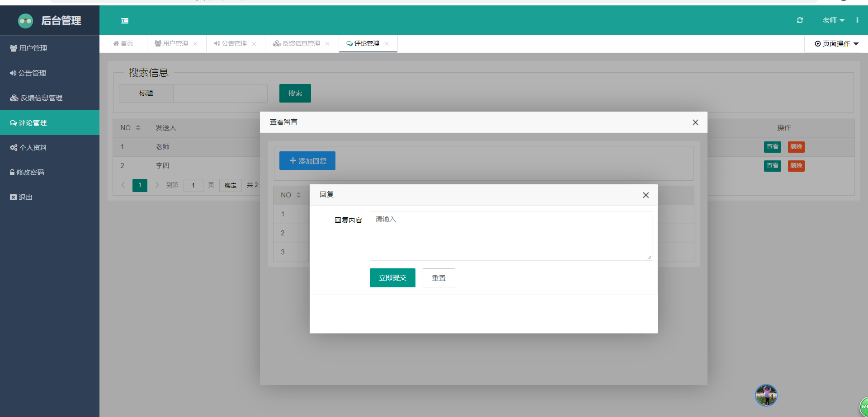The height and width of the screenshot is (417, 868).
Task: Open 公告管理 in the sidebar
Action: tap(50, 73)
